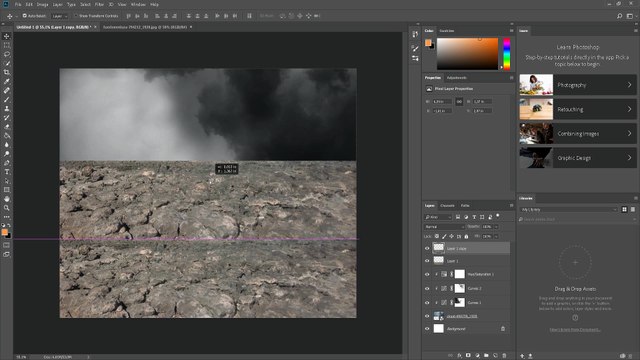
Task: Switch to the Channels tab
Action: (x=447, y=206)
